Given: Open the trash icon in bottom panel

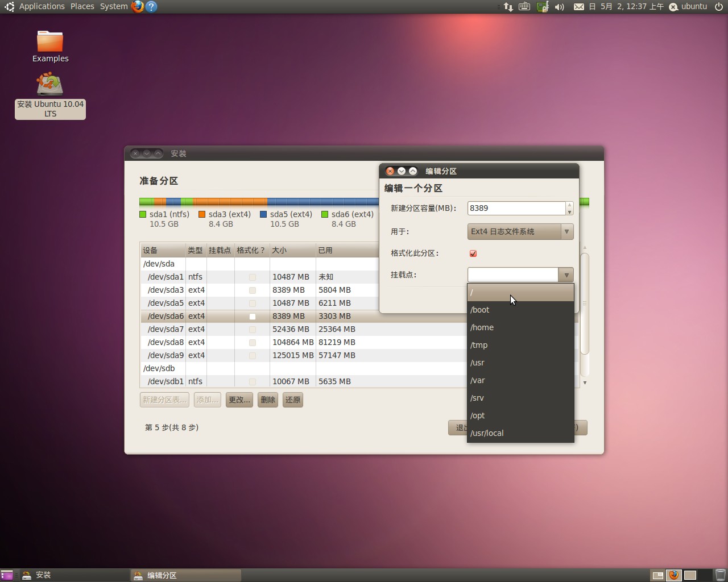Looking at the screenshot, I should (x=720, y=575).
